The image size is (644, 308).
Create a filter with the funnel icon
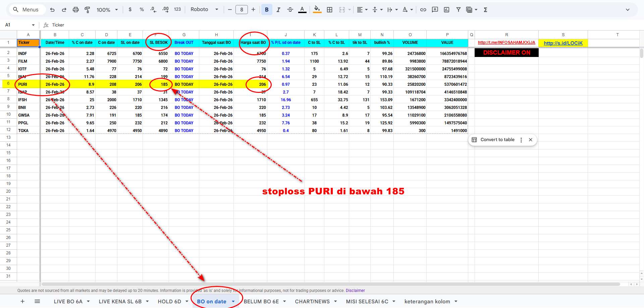point(458,10)
